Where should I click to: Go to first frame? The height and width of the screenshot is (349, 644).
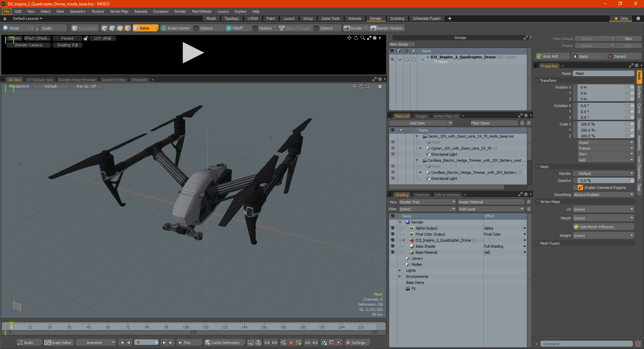pyautogui.click(x=121, y=343)
